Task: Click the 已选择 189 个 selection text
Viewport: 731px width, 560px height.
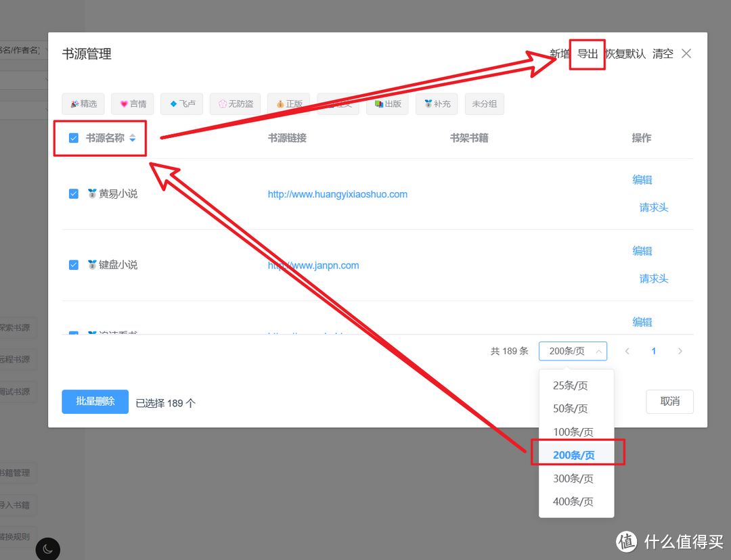Action: coord(166,403)
